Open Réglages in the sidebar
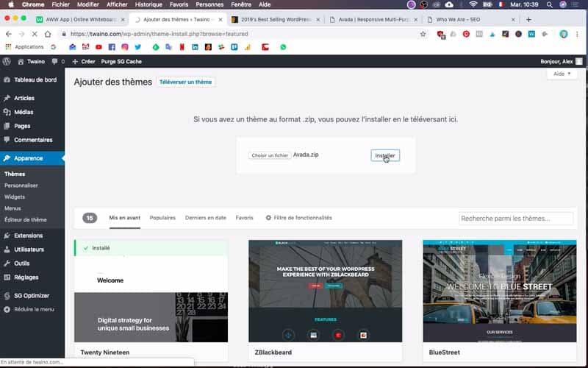The image size is (588, 368). point(32,277)
